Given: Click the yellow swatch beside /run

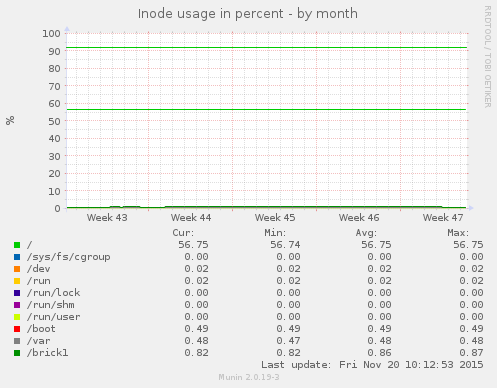Looking at the screenshot, I should 17,281.
